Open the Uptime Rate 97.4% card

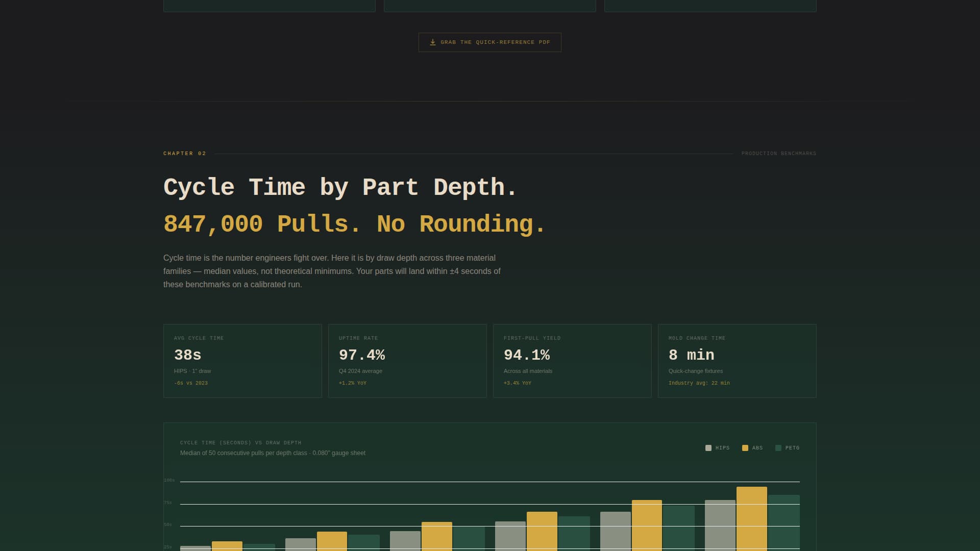point(407,361)
